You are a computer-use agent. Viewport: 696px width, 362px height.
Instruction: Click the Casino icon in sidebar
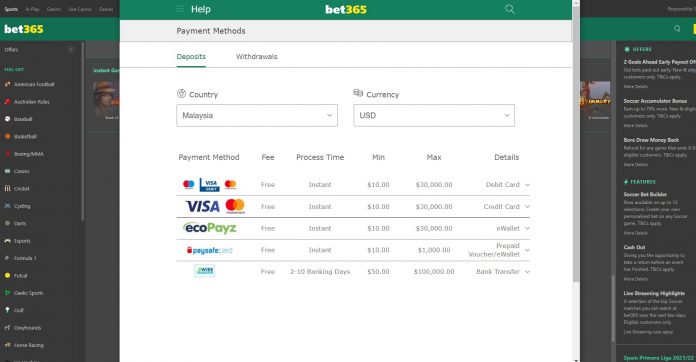tap(8, 171)
